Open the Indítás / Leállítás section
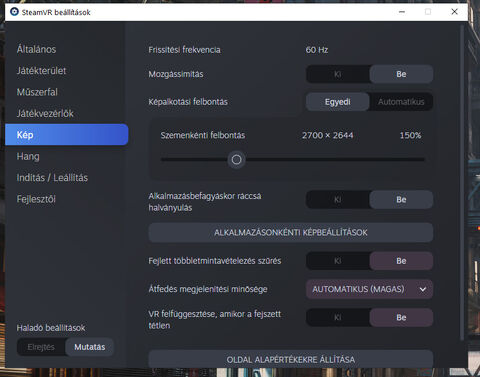Image resolution: width=480 pixels, height=377 pixels. tap(52, 178)
